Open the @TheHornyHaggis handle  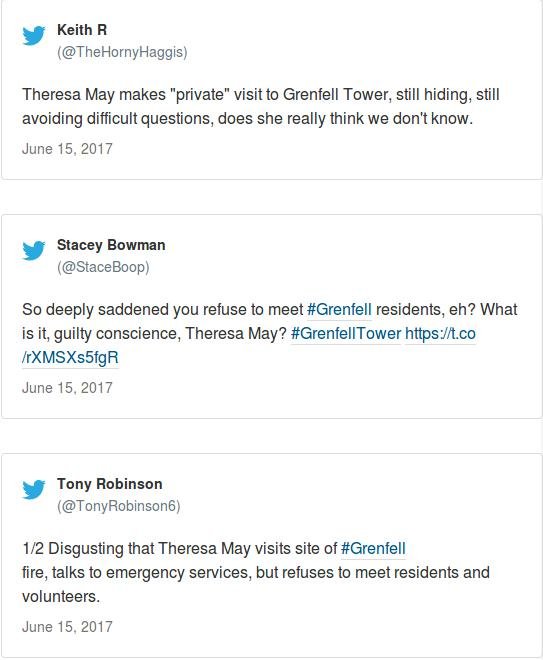(122, 52)
